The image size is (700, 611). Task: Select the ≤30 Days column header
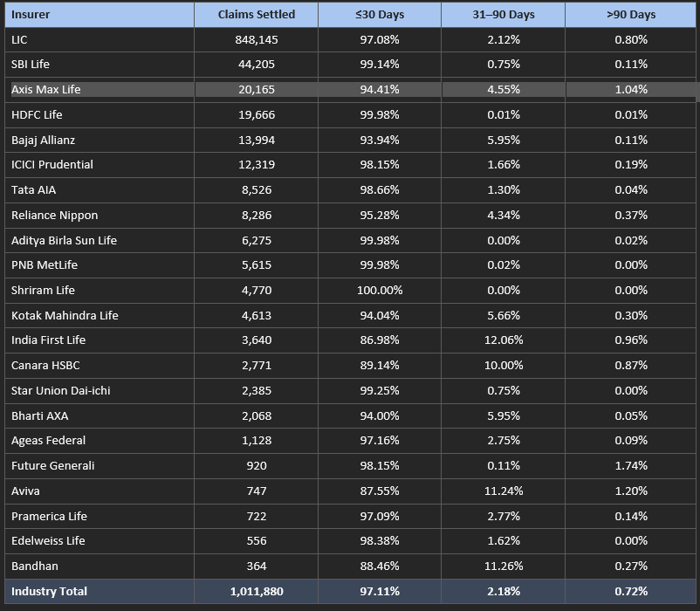pyautogui.click(x=380, y=15)
